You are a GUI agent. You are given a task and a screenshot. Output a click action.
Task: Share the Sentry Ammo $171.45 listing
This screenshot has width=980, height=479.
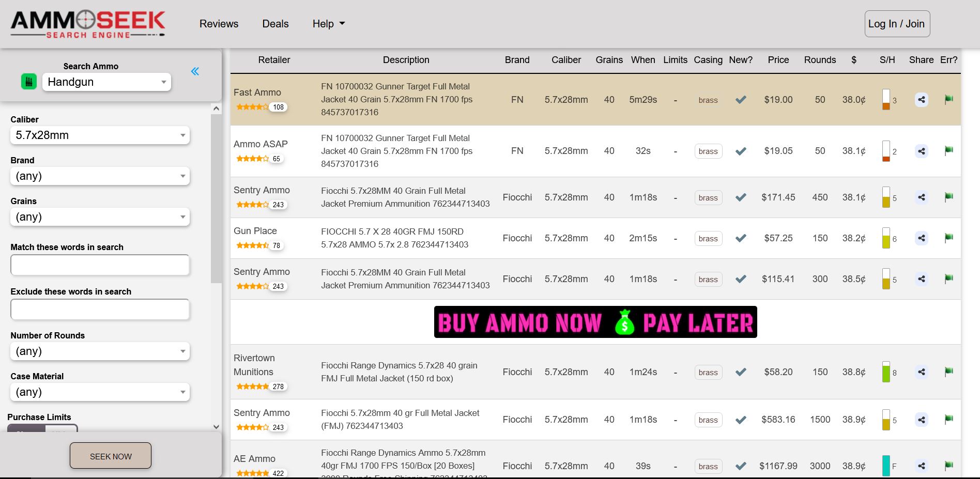(921, 197)
